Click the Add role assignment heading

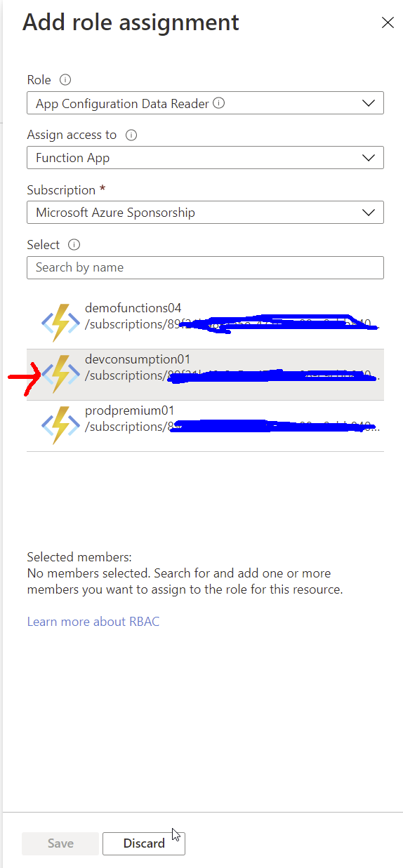tap(131, 22)
